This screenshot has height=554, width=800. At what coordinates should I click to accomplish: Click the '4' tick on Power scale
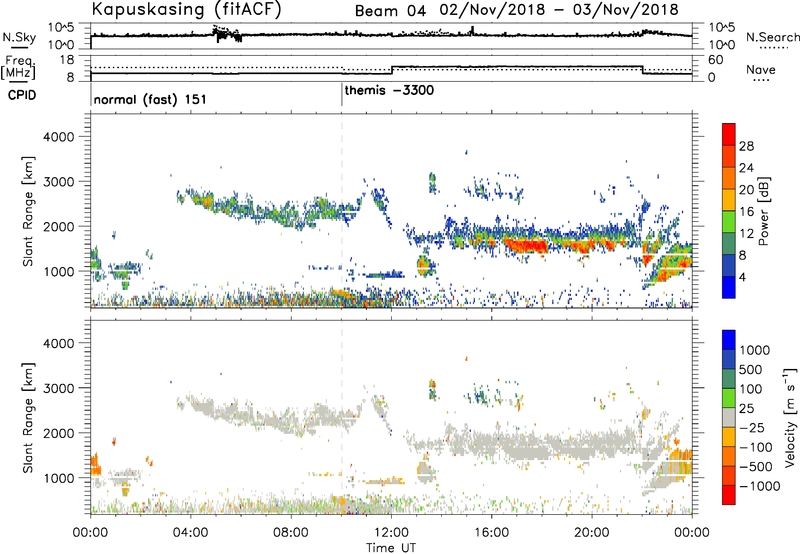[x=742, y=277]
